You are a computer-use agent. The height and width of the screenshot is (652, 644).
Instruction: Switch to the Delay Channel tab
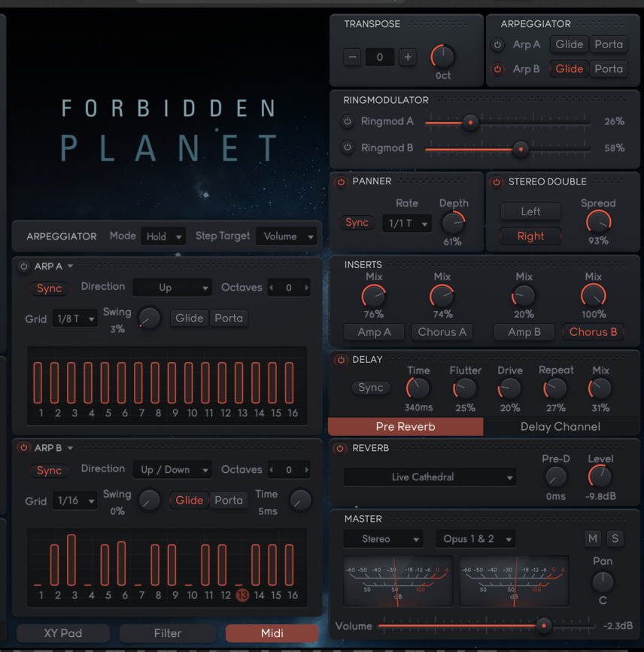[560, 427]
